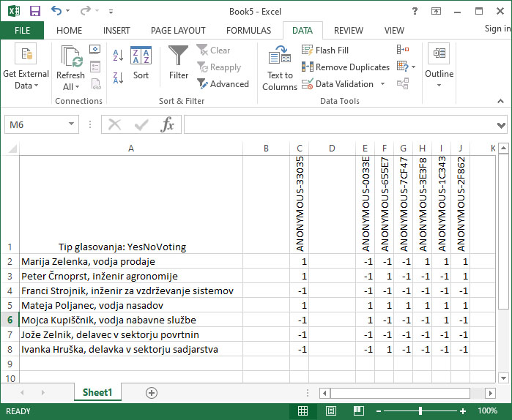Select cell Ivanka Hruška, delavka v sektorju sadjarstva
This screenshot has height=420, width=512.
131,349
